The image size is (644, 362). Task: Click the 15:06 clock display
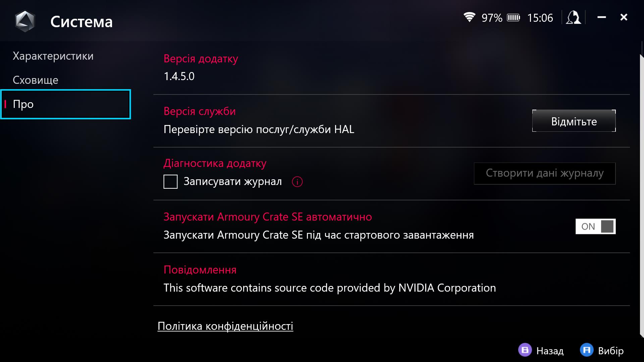coord(540,18)
